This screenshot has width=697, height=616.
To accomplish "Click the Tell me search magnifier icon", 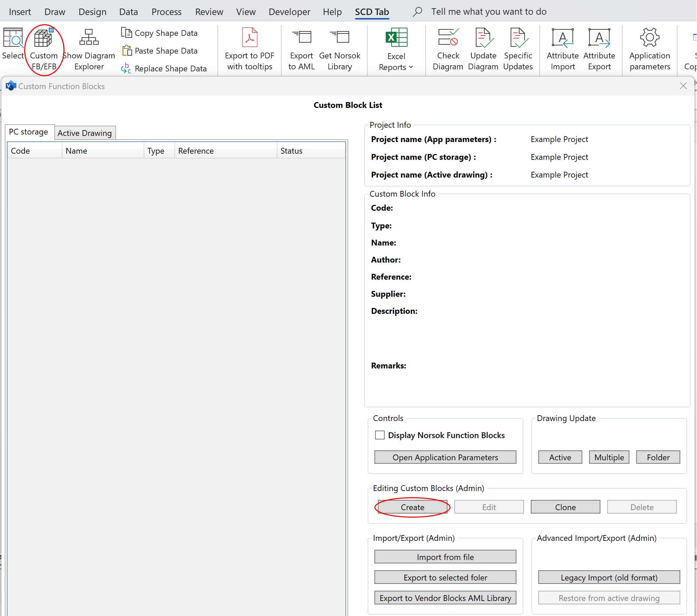I will 417,12.
